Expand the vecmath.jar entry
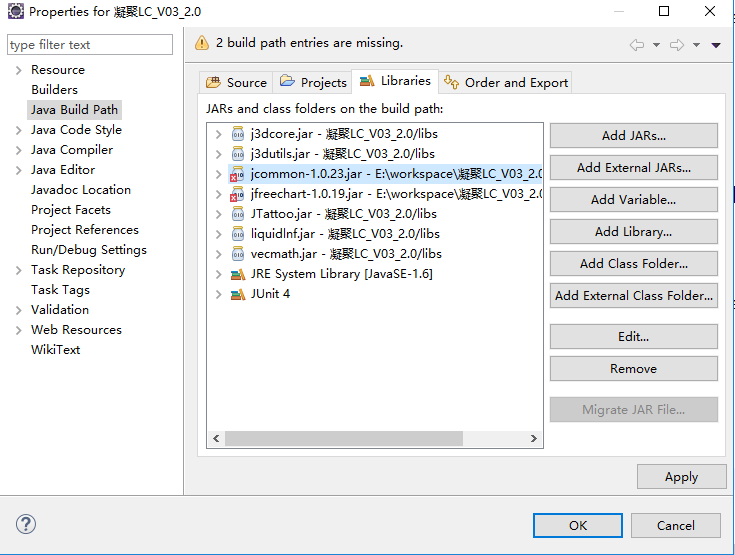 pos(218,255)
